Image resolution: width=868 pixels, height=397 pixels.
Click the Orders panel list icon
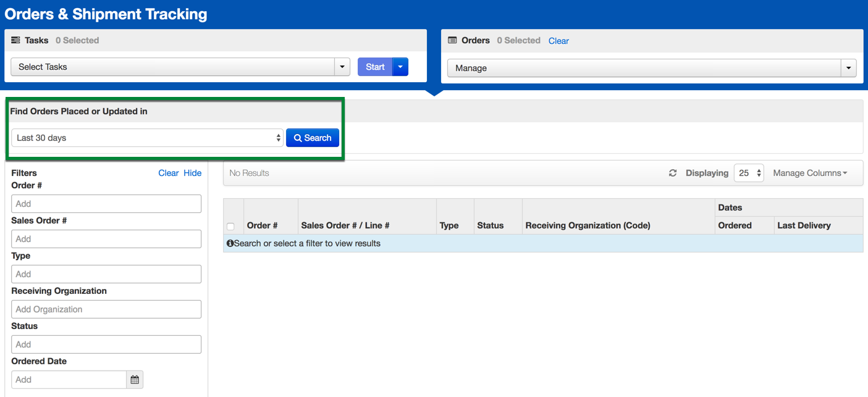(x=452, y=41)
